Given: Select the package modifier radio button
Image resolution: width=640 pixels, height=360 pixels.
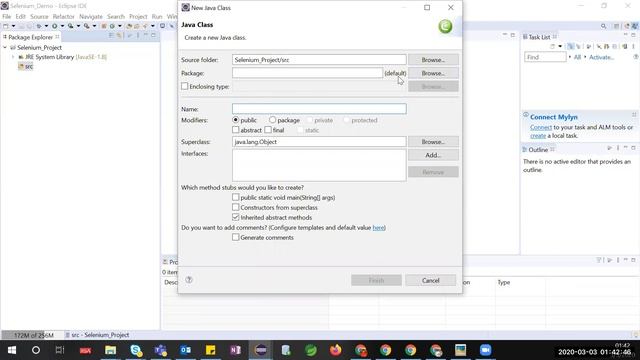Looking at the screenshot, I should [x=272, y=120].
